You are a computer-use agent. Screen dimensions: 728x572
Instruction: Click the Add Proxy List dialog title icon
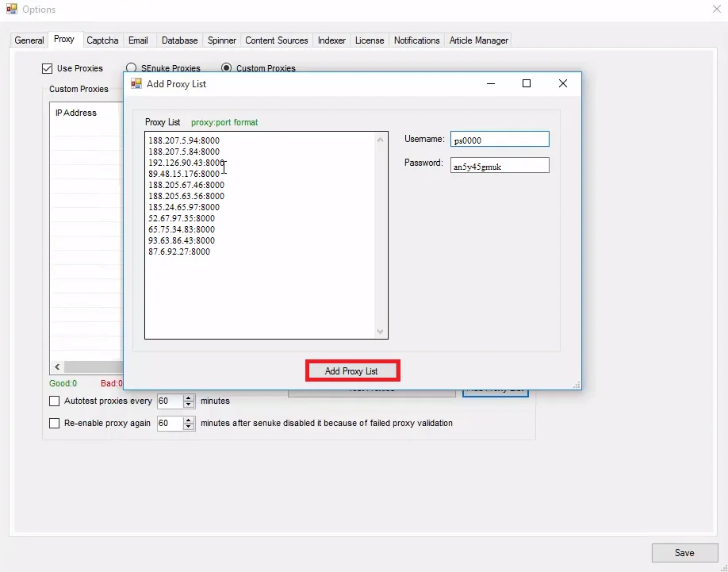(136, 84)
